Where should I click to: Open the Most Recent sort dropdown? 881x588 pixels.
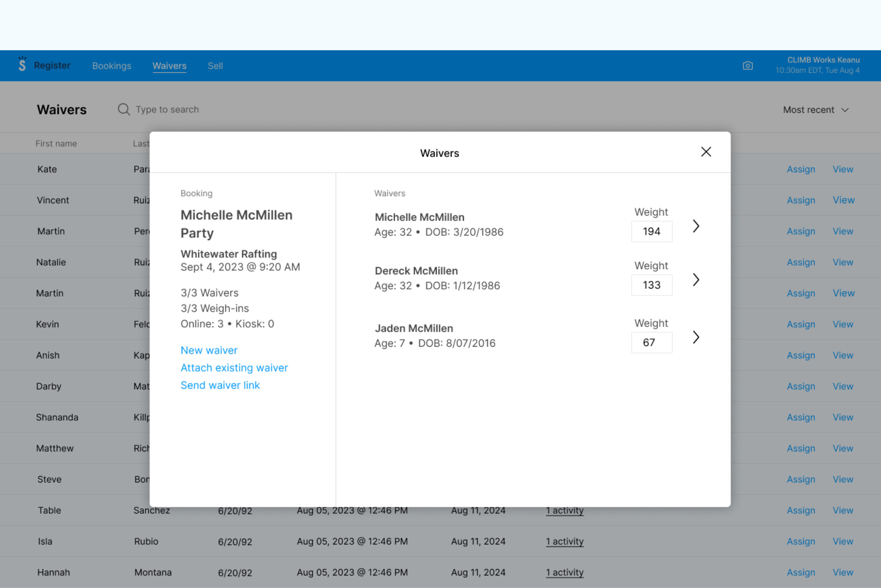(x=816, y=109)
